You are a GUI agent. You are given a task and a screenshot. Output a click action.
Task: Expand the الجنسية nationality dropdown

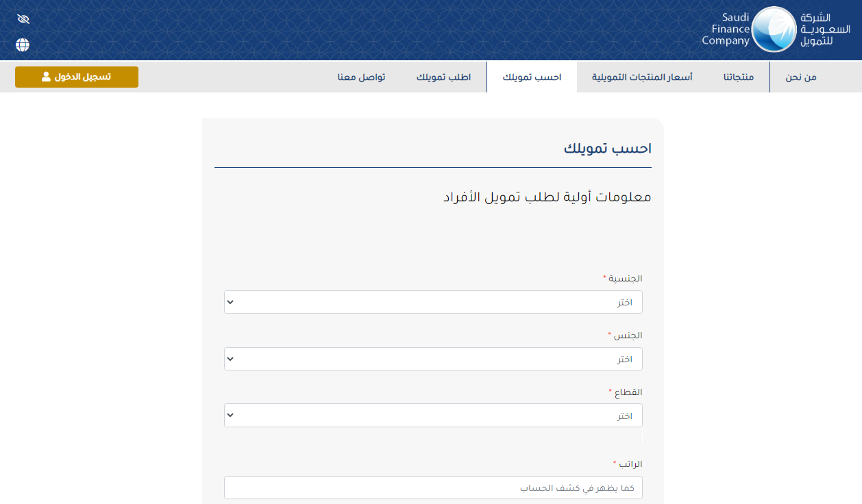tap(433, 302)
